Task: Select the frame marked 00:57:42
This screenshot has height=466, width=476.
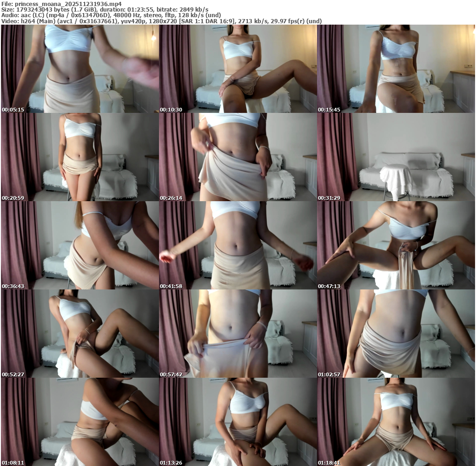Action: click(238, 334)
